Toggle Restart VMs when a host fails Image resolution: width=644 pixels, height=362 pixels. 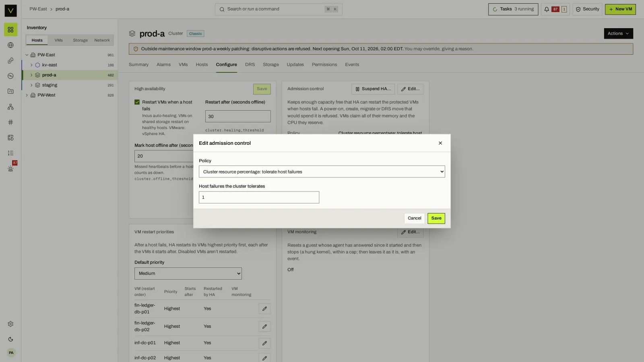click(x=137, y=102)
